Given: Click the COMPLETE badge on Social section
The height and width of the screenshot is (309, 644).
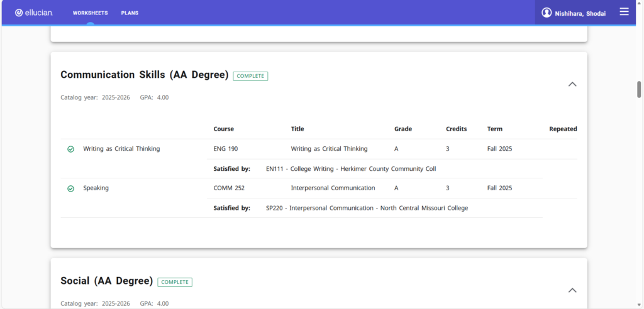Looking at the screenshot, I should click(175, 282).
